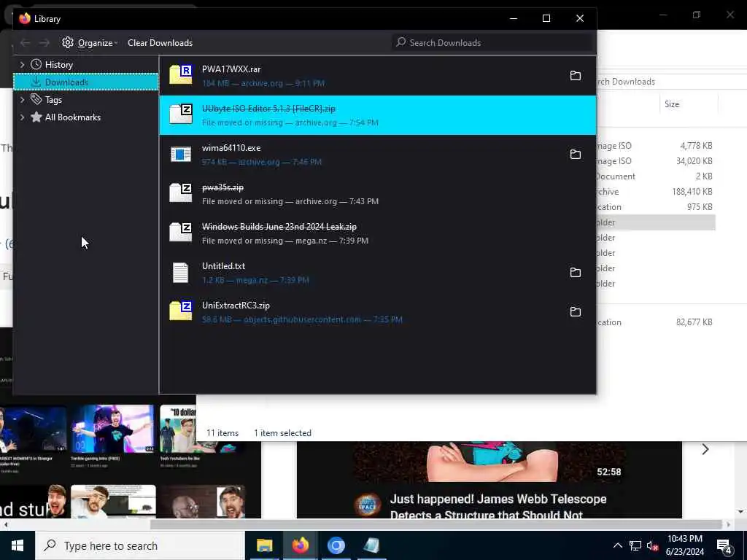Open File Explorer from the taskbar

[264, 545]
